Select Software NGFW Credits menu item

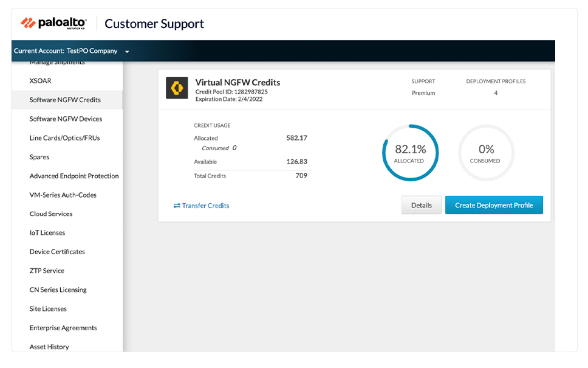tap(65, 100)
